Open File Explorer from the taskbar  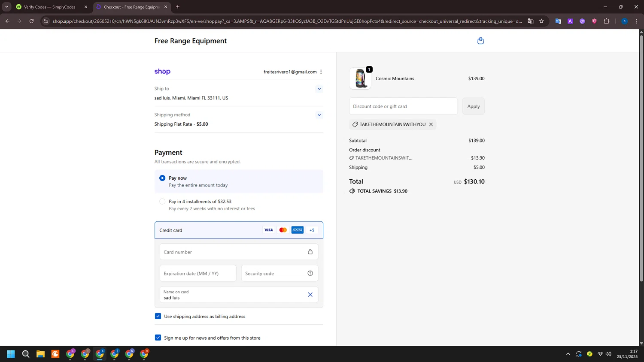pyautogui.click(x=40, y=354)
